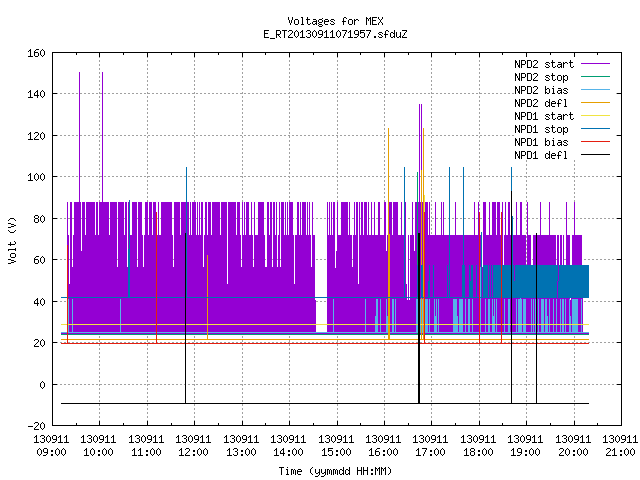This screenshot has width=640, height=480.
Task: Click the x-axis tick label 130911 20:00
Action: [573, 446]
